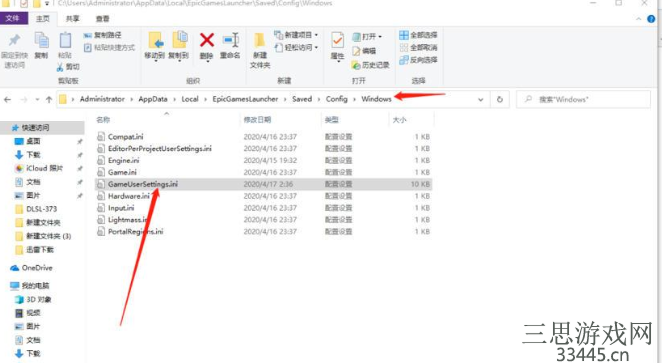
Task: Open the New item dropdown
Action: pyautogui.click(x=296, y=35)
